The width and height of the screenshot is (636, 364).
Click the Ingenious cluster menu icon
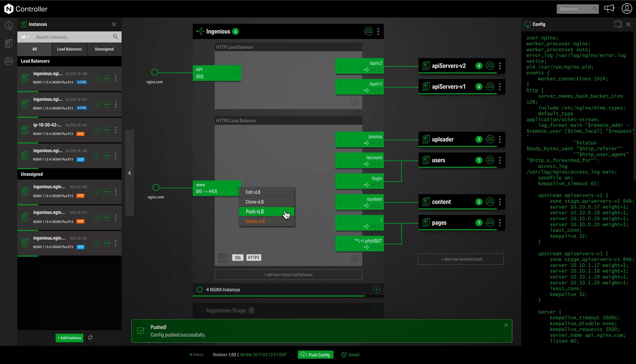pyautogui.click(x=378, y=31)
